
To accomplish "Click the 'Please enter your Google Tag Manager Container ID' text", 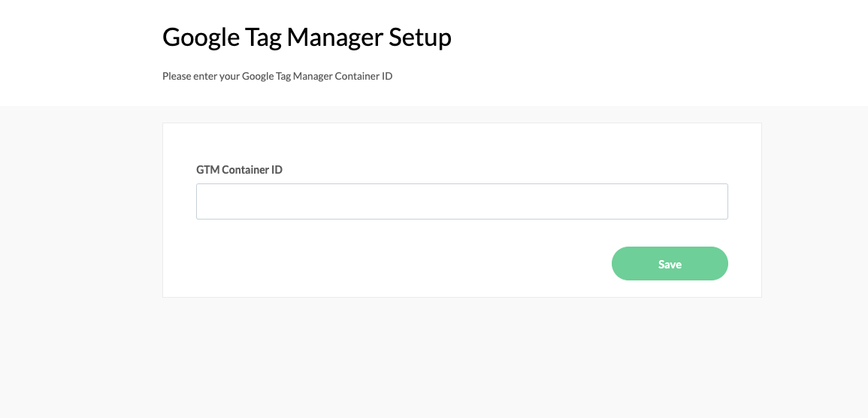I will 277,77.
